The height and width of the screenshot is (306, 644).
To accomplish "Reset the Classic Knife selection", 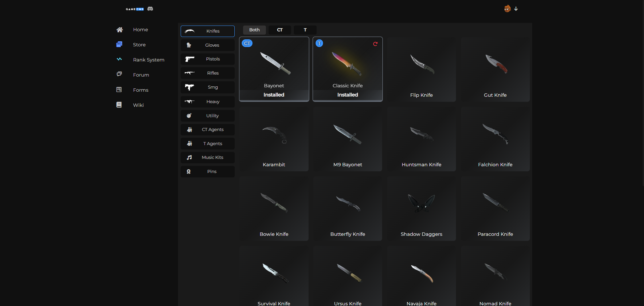I will click(375, 44).
